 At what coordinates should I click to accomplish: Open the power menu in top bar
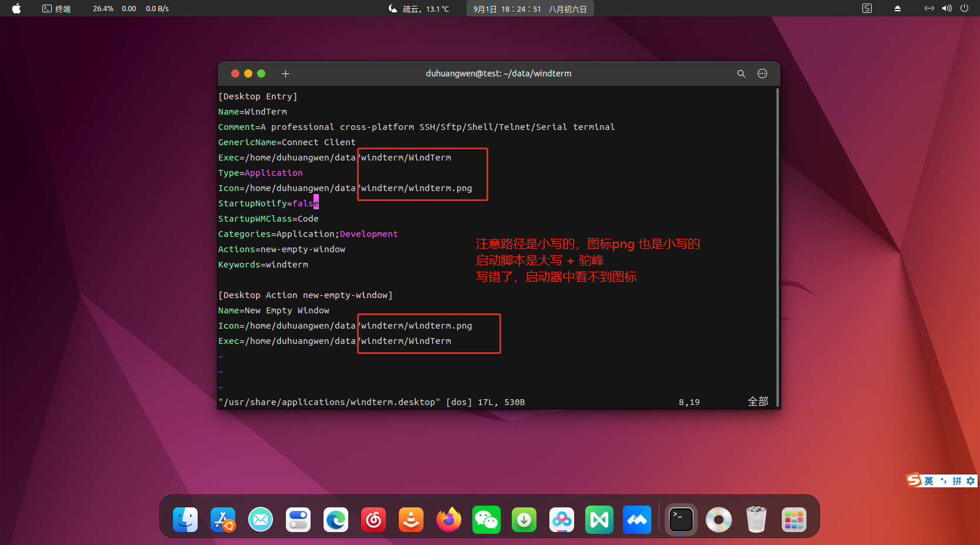click(964, 8)
